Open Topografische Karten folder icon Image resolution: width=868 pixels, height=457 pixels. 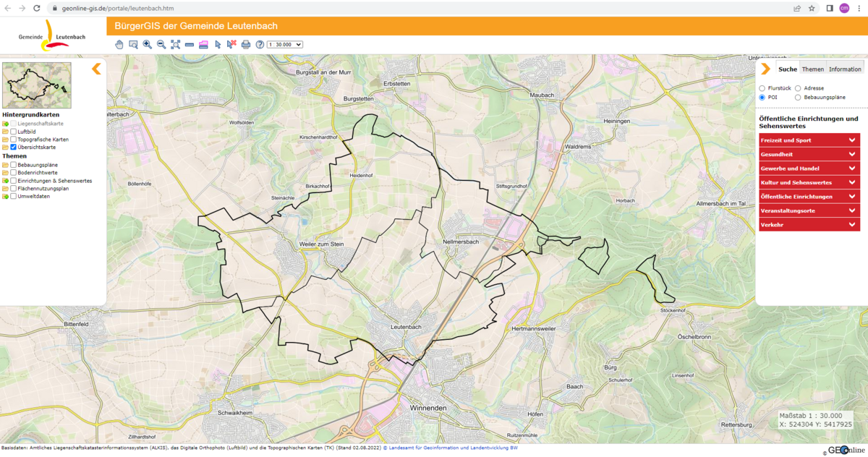click(5, 140)
